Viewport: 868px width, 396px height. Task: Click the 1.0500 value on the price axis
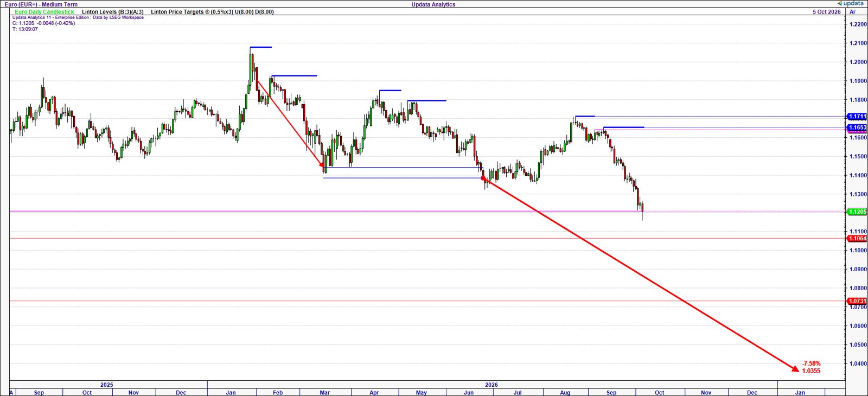[858, 345]
